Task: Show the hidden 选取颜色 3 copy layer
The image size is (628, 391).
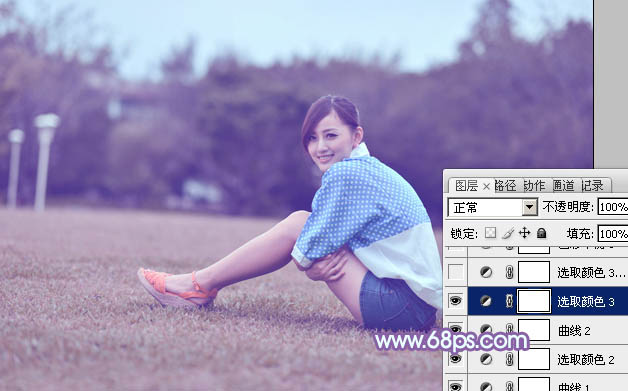Action: click(456, 272)
